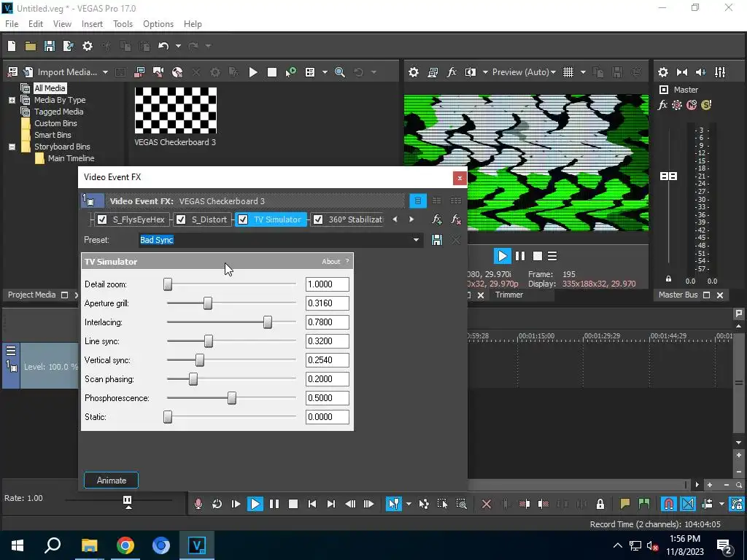The image size is (747, 560).
Task: Click the Static value field
Action: [x=328, y=416]
